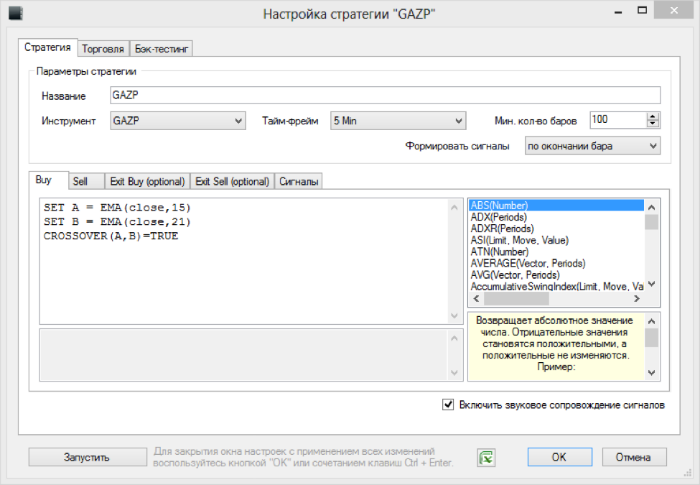This screenshot has height=485, width=700.
Task: Switch to the Стратегия tab
Action: (48, 47)
